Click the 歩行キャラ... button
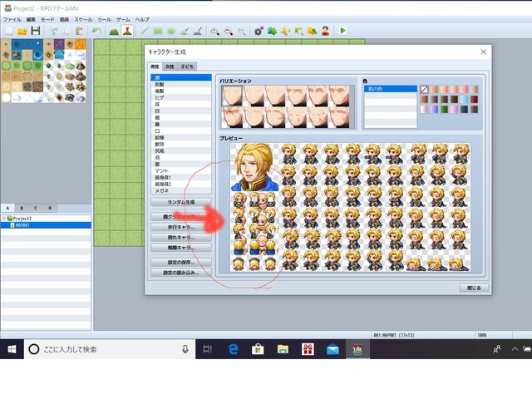This screenshot has height=399, width=532. coord(181,227)
